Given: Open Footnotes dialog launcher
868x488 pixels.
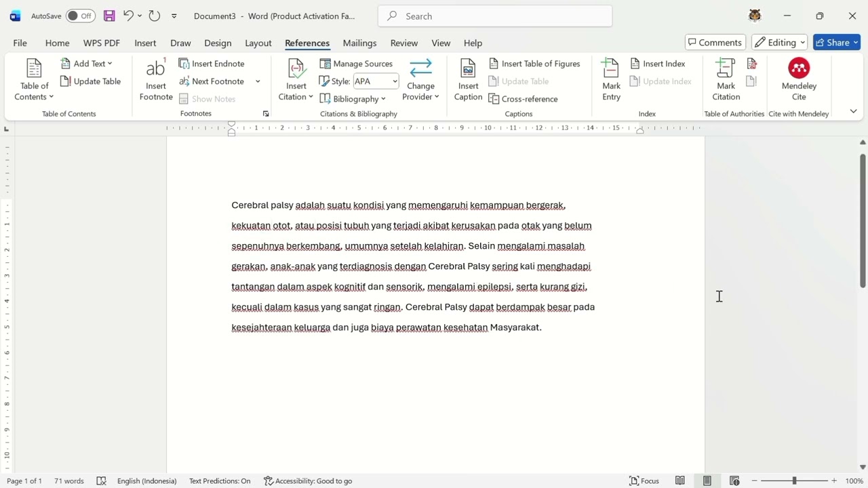Looking at the screenshot, I should pyautogui.click(x=266, y=114).
